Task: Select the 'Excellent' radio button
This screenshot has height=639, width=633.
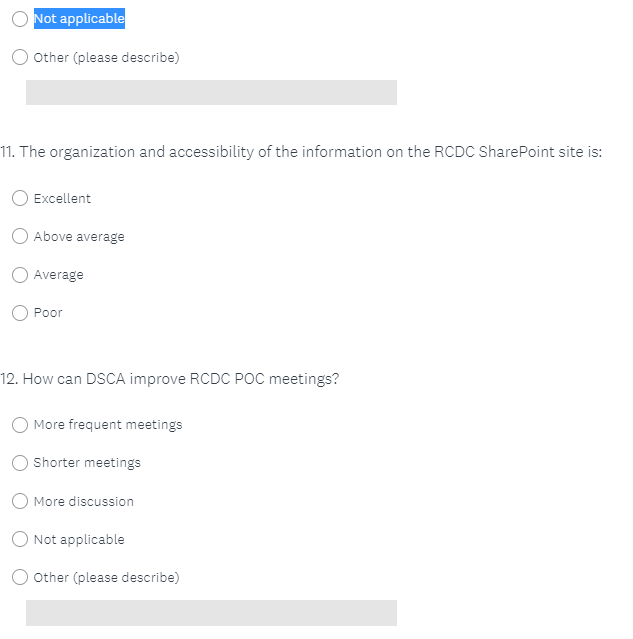Action: click(x=20, y=198)
